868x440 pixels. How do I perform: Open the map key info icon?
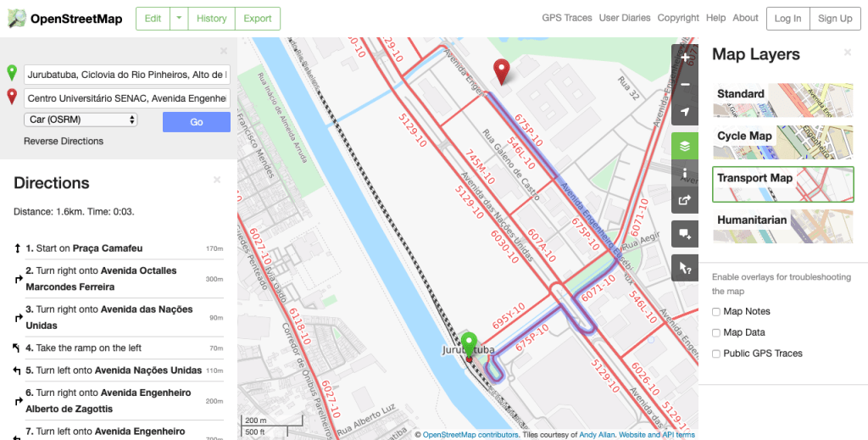pos(684,173)
